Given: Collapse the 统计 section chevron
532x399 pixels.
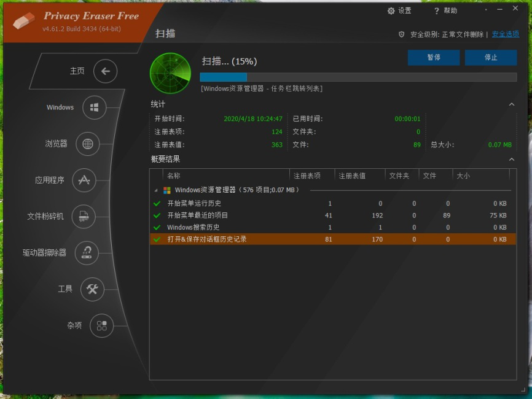Looking at the screenshot, I should point(512,104).
